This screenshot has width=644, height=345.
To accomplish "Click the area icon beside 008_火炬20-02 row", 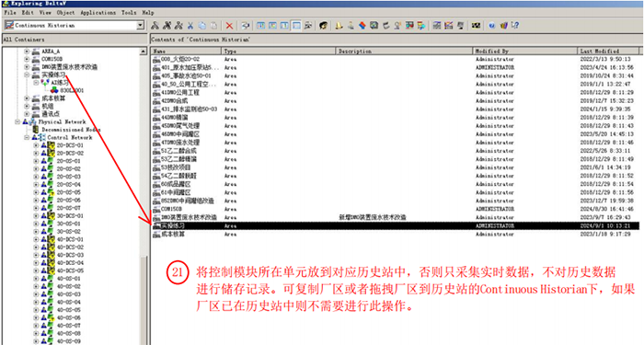I will point(156,60).
